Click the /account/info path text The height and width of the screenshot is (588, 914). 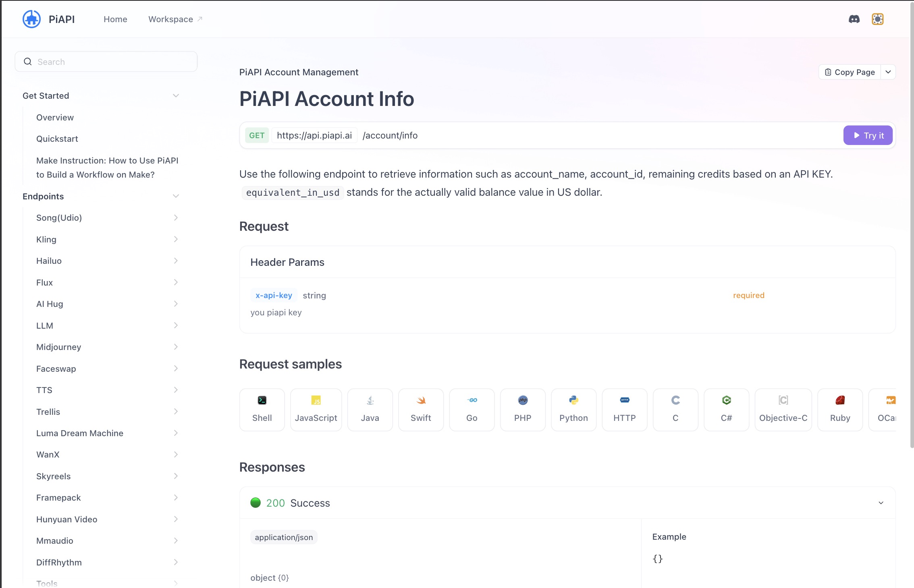click(390, 135)
